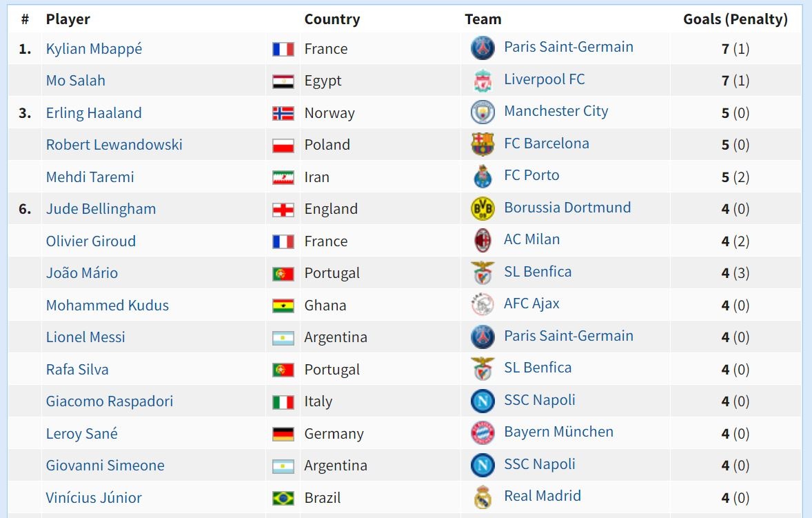Image resolution: width=812 pixels, height=518 pixels.
Task: Click the AC Milan club crest
Action: 483,241
